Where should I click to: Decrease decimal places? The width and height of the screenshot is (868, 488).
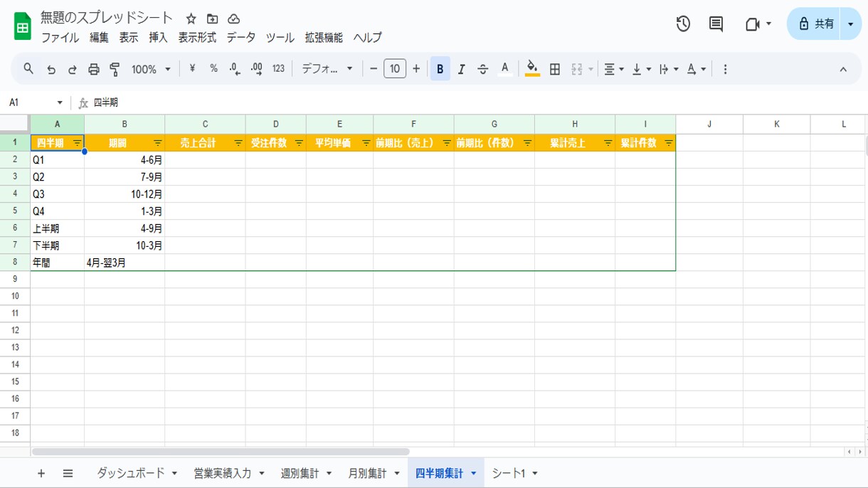[x=235, y=69]
